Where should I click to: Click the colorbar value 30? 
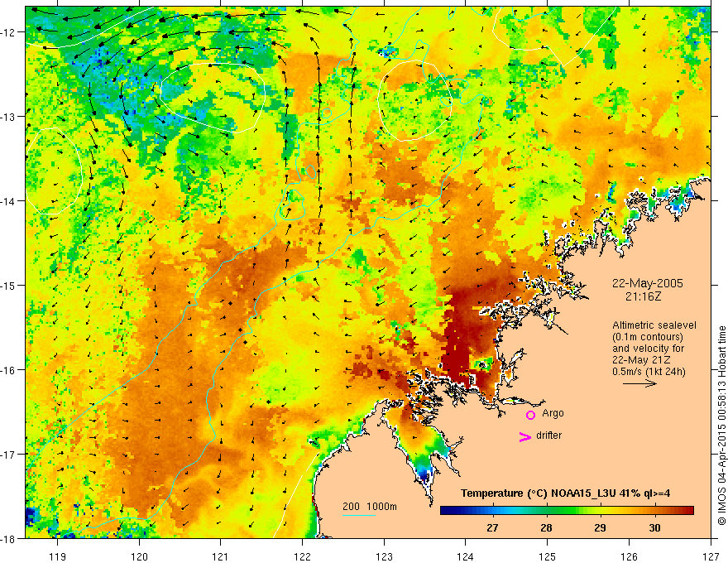click(654, 527)
